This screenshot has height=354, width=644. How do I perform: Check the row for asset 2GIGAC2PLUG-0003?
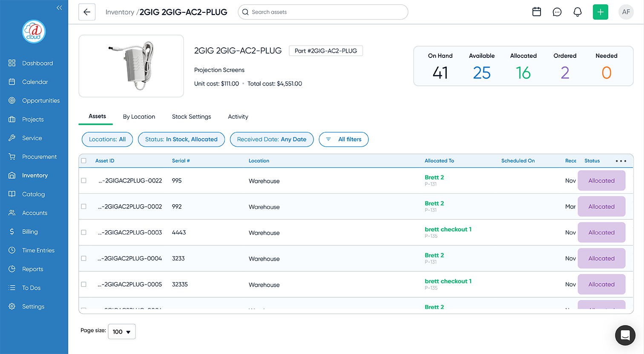coord(84,232)
